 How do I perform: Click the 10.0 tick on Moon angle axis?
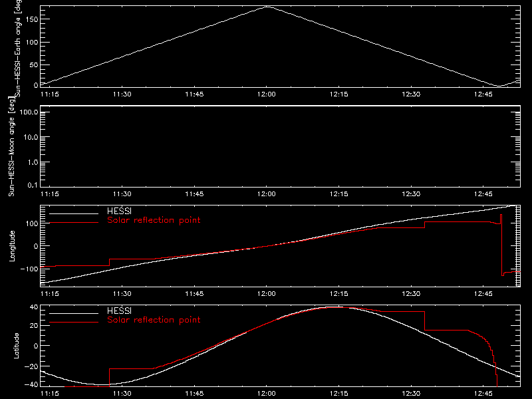31,137
